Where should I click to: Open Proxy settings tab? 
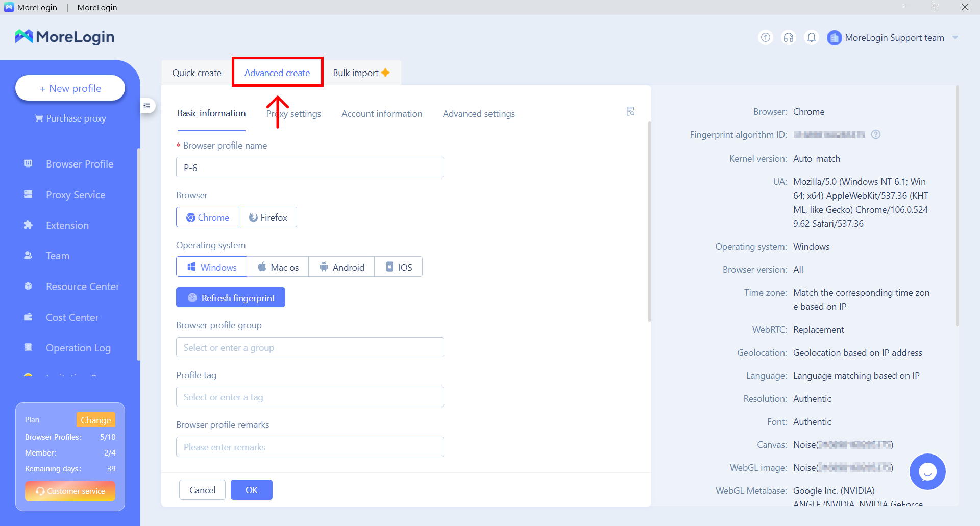coord(293,113)
